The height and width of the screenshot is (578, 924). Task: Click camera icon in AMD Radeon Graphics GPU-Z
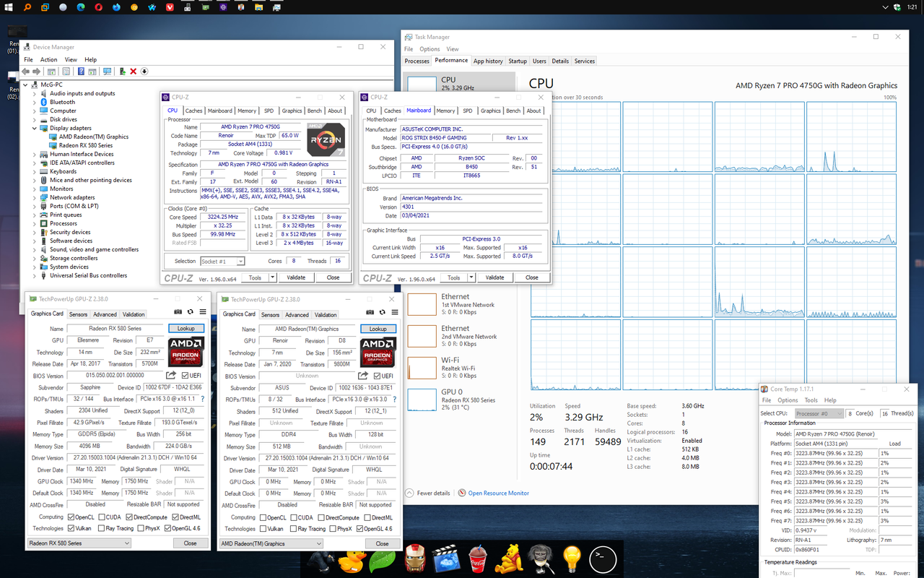coord(370,311)
